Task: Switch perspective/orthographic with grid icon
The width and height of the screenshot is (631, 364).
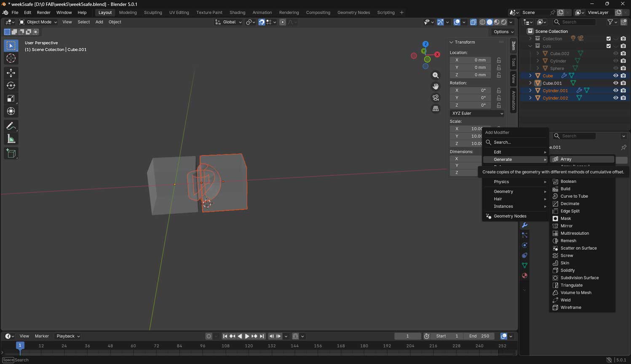Action: pos(436,109)
